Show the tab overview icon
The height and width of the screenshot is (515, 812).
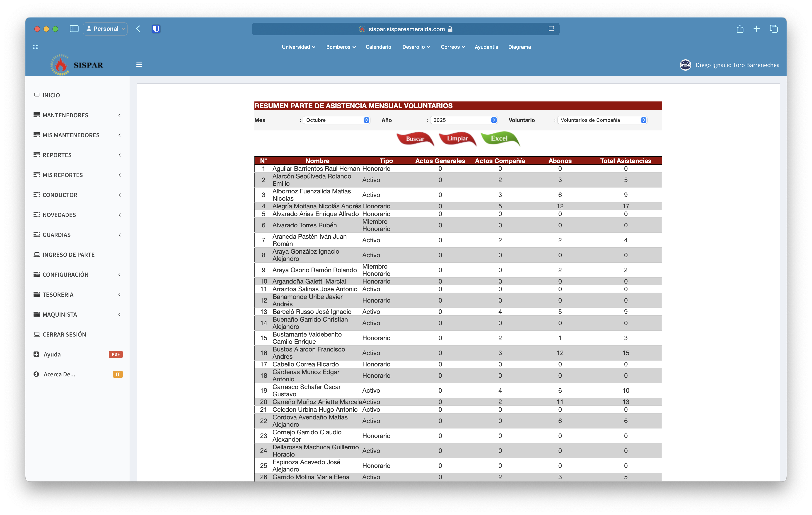(x=773, y=29)
